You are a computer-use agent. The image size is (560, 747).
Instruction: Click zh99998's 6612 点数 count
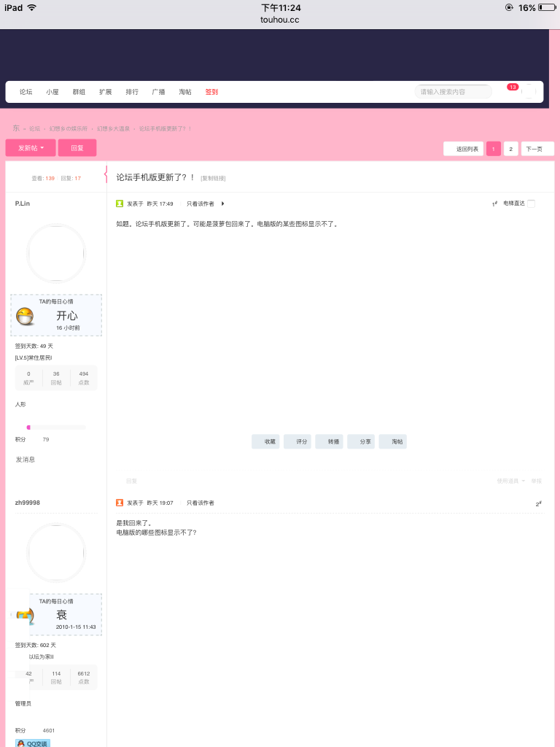click(84, 678)
